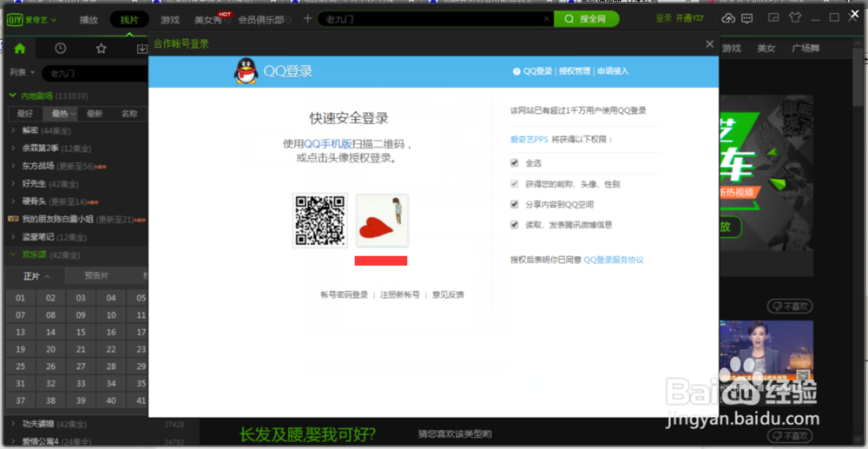868x449 pixels.
Task: Open the home tab icon in sidebar
Action: [20, 48]
